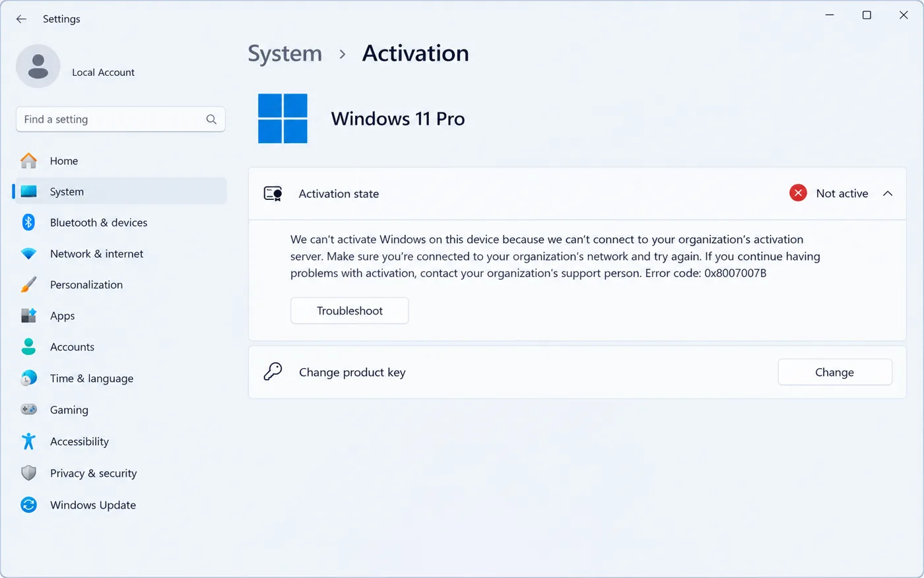Open the Personalization label
This screenshot has height=578, width=924.
pos(86,284)
